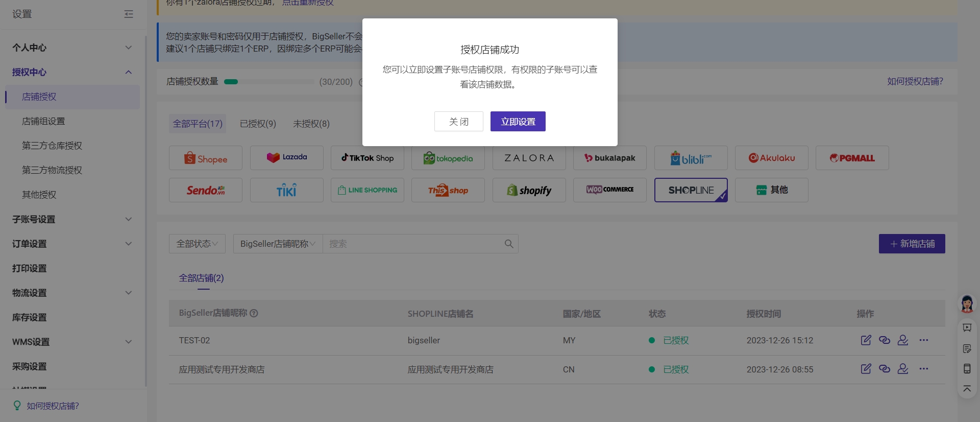This screenshot has height=422, width=980.
Task: Select the 其他 platform card
Action: click(772, 190)
